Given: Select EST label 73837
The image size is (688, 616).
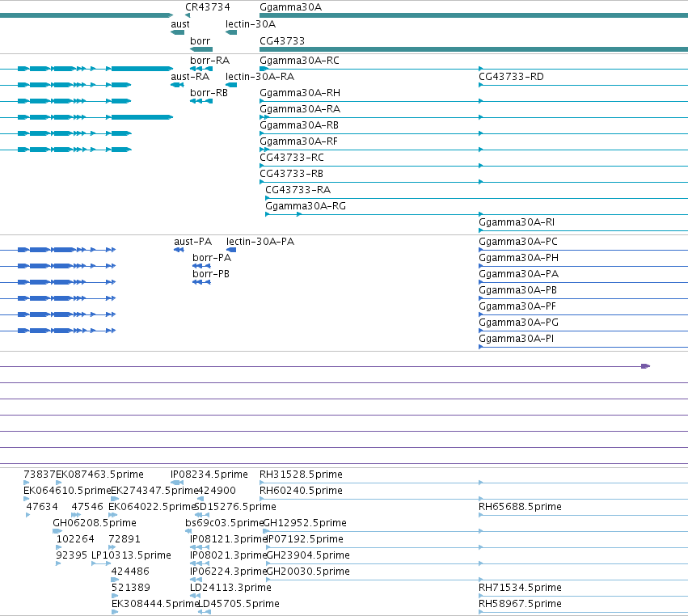Looking at the screenshot, I should click(40, 475).
